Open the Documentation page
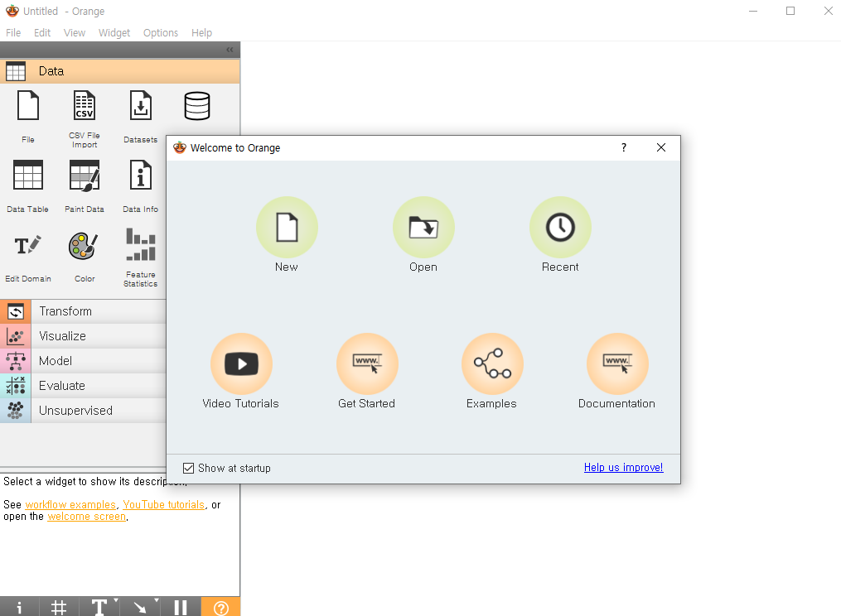The image size is (841, 616). 617,364
